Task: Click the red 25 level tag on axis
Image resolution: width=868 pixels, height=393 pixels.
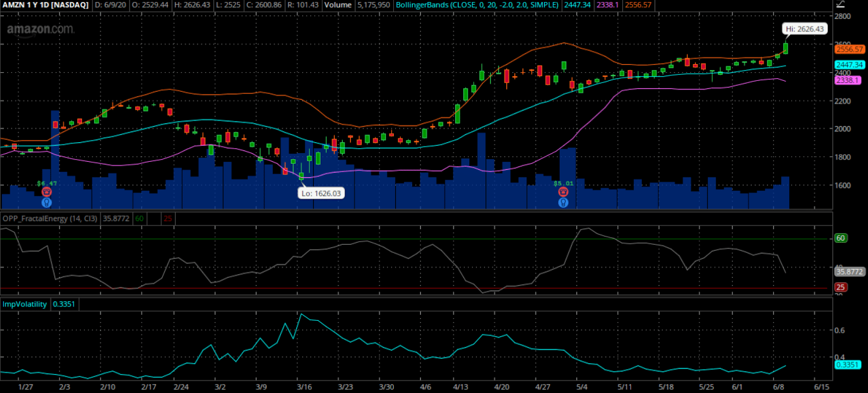Action: pyautogui.click(x=840, y=287)
